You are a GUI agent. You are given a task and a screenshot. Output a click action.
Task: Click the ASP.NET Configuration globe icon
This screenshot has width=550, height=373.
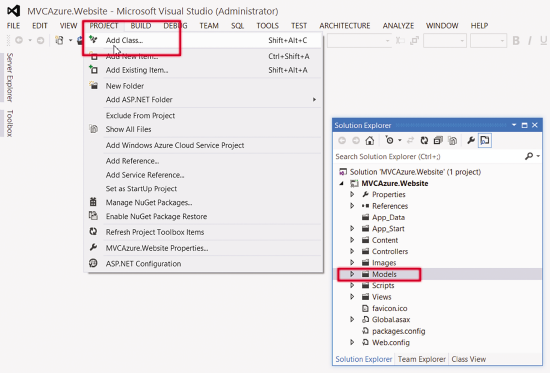(x=93, y=263)
